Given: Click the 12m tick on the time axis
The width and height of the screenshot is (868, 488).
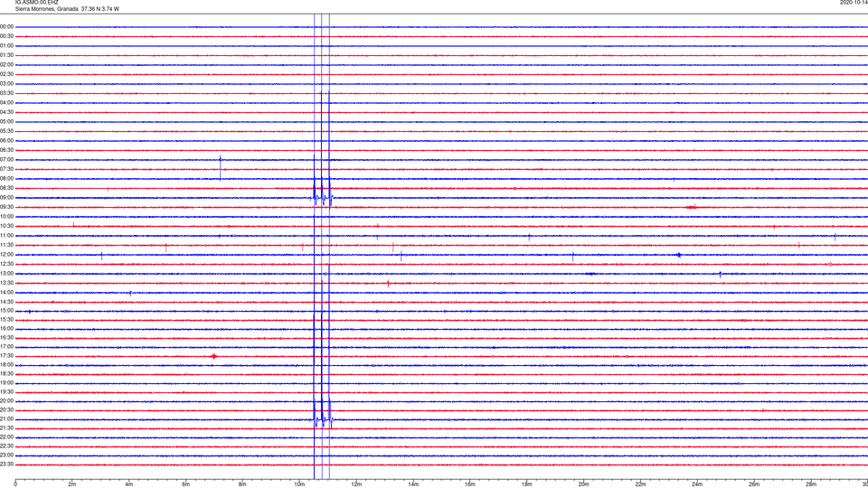Looking at the screenshot, I should coord(356,484).
